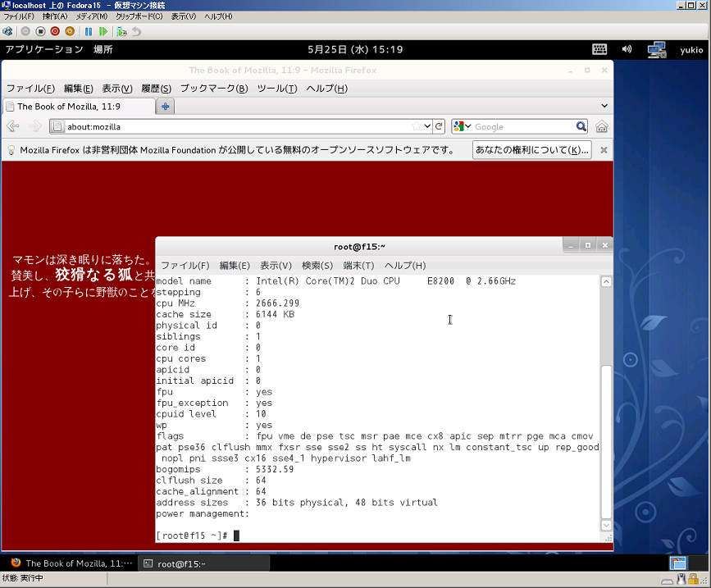Image resolution: width=711 pixels, height=588 pixels.
Task: Open the URL bar history dropdown
Action: [x=427, y=126]
